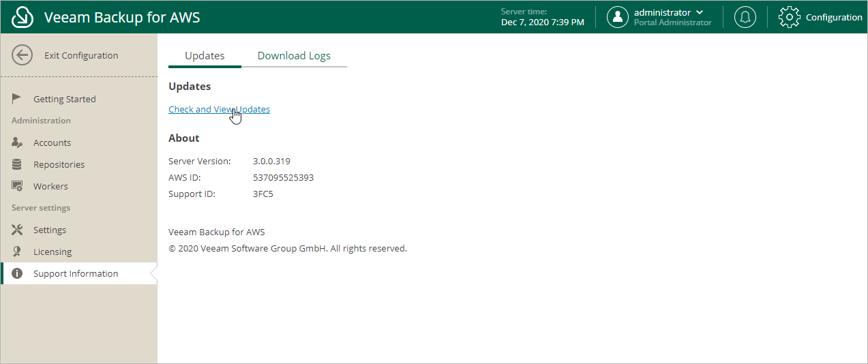Click Support ID value 3FC5

(263, 194)
